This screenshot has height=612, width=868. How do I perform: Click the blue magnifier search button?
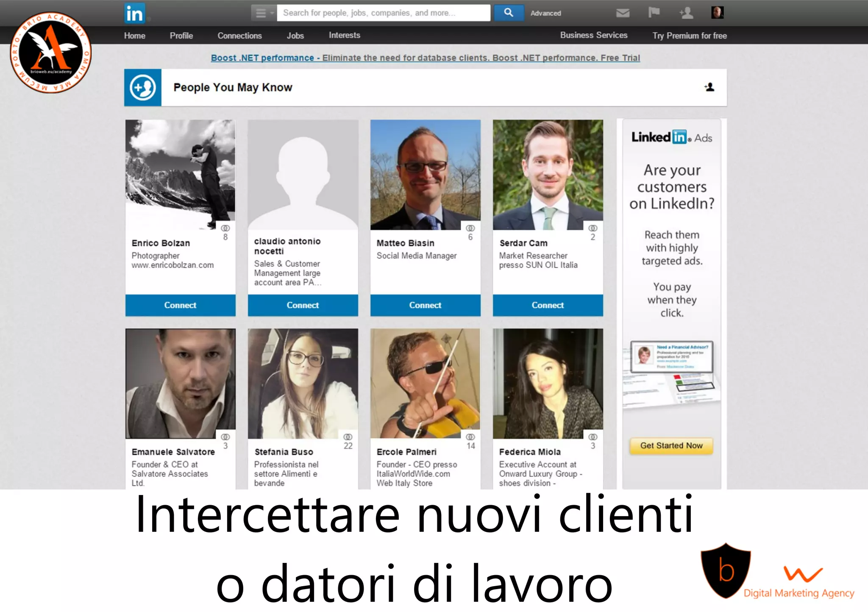[509, 13]
